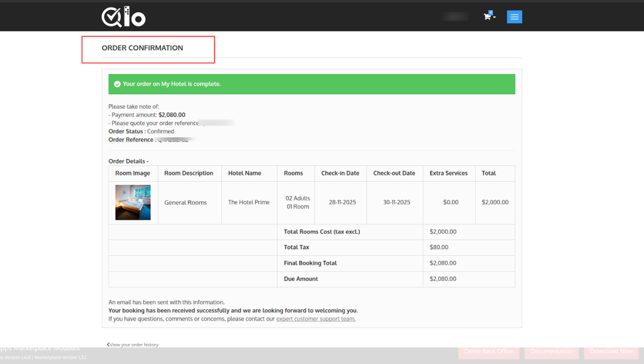The width and height of the screenshot is (644, 364).
Task: Go to View your order history
Action: [134, 345]
